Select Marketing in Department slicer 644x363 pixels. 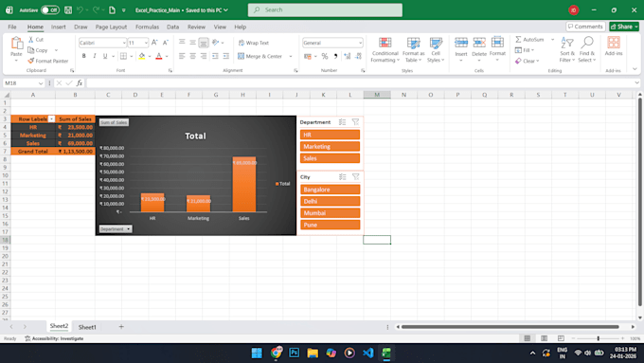click(330, 146)
